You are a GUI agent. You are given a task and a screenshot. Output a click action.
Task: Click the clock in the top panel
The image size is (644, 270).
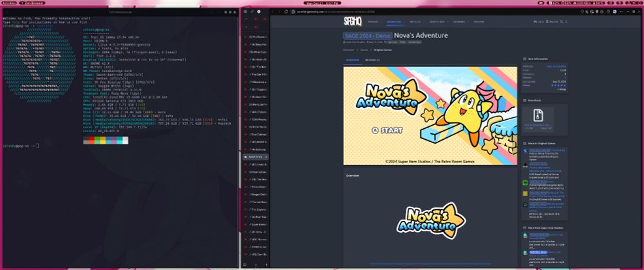click(x=321, y=3)
